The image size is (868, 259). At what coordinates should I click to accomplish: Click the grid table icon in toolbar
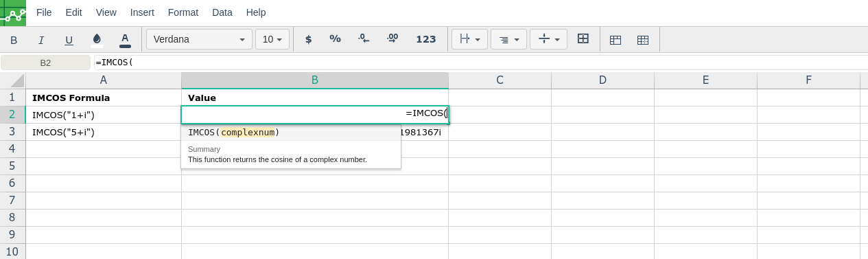(643, 40)
